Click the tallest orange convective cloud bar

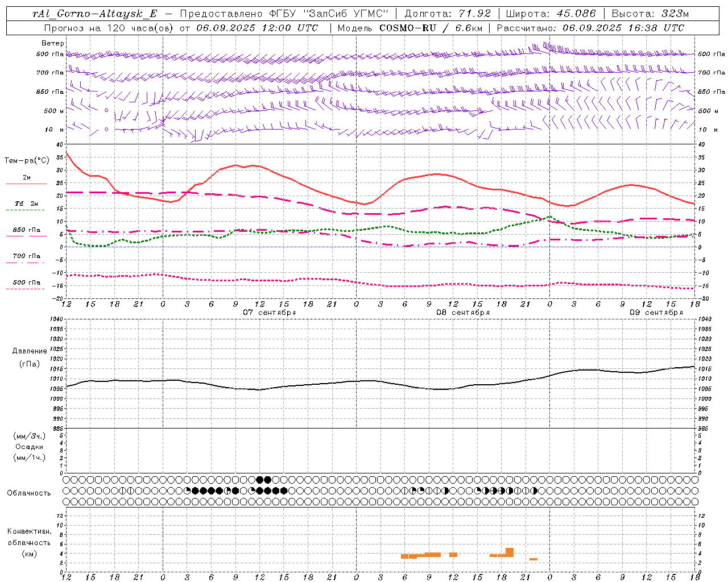coord(510,552)
